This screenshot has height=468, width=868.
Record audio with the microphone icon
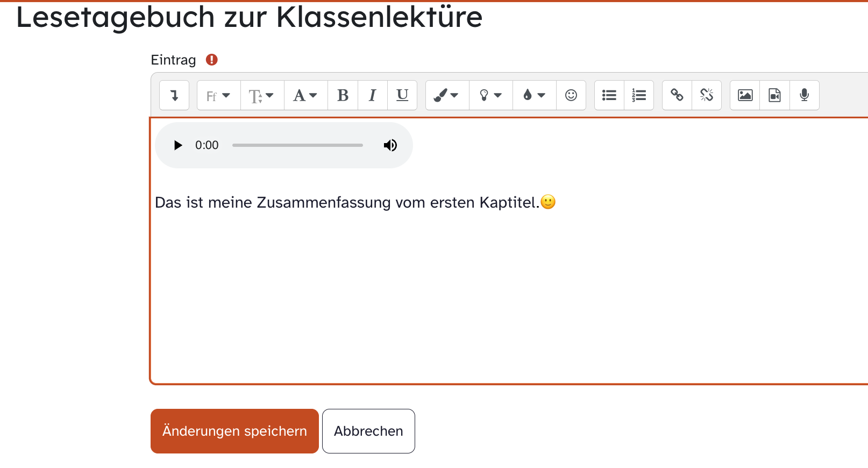(x=805, y=95)
